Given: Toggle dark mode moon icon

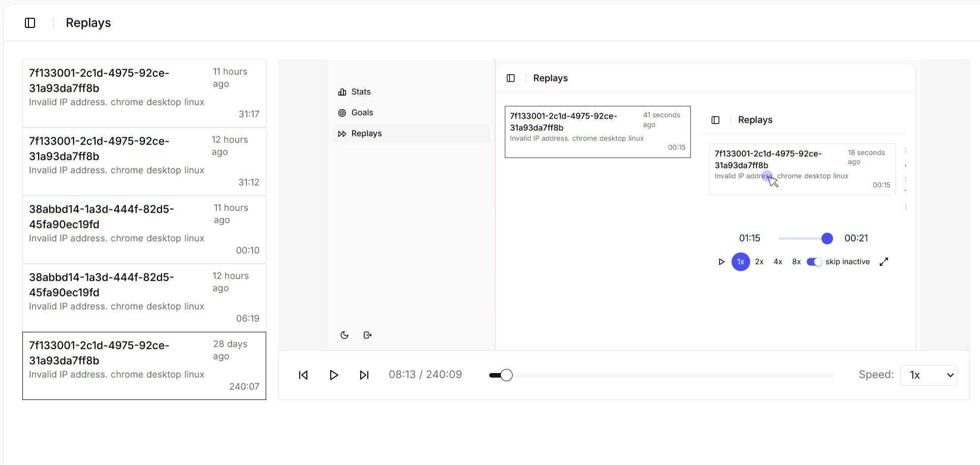Looking at the screenshot, I should [x=344, y=335].
